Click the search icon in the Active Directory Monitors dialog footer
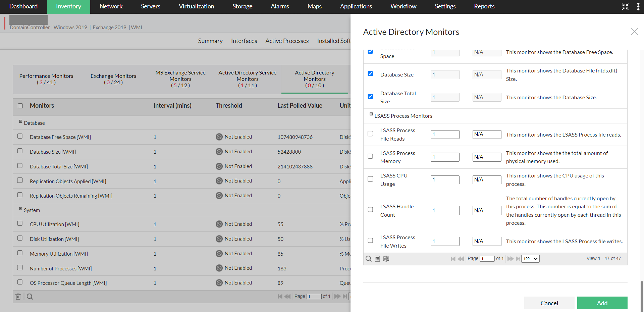The image size is (644, 312). (368, 259)
